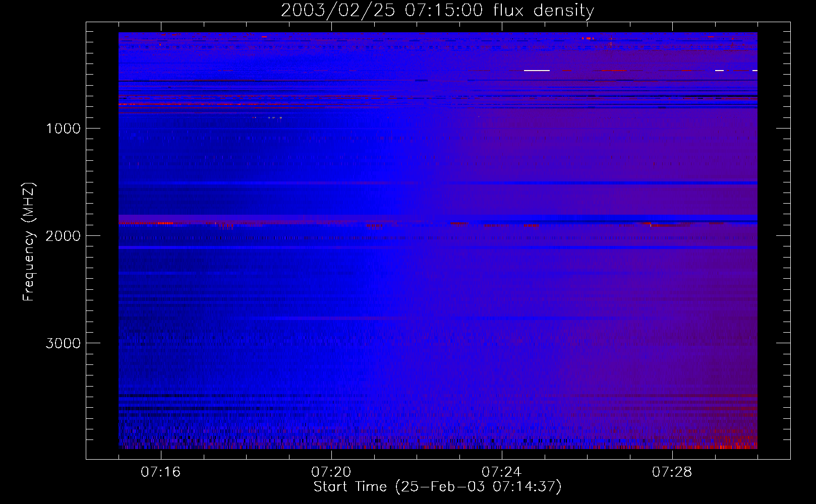Click the 'Start Time (25-Feb-03 07:14:37)' label
Viewport: 816px width, 504px height.
click(x=437, y=487)
